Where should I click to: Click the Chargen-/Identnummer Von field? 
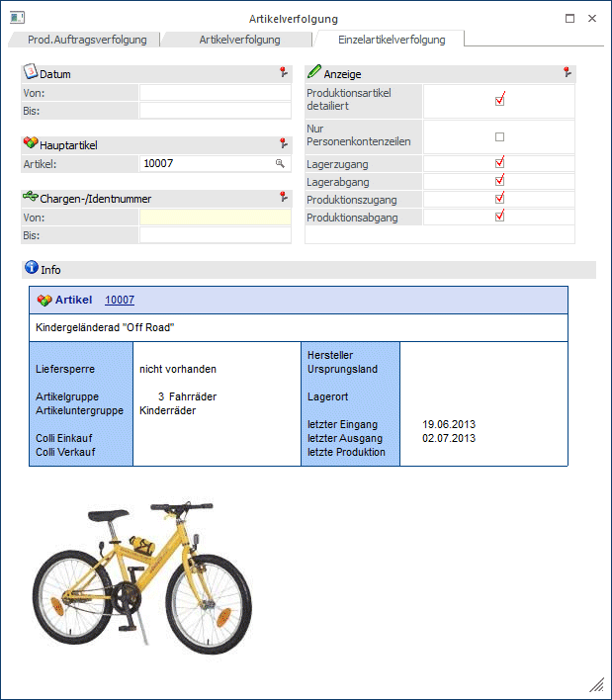click(215, 218)
